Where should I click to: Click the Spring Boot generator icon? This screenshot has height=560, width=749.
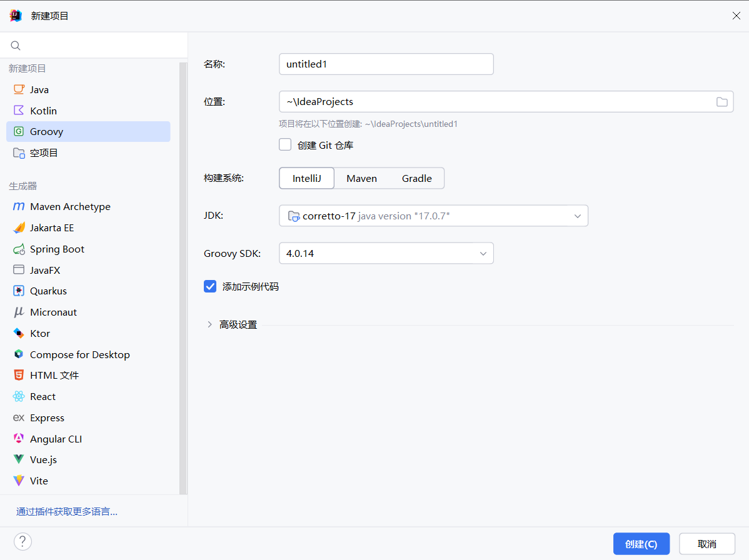pyautogui.click(x=19, y=249)
